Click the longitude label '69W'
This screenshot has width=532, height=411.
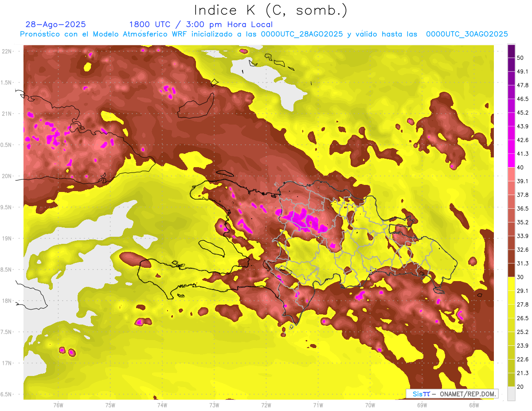coord(422,405)
